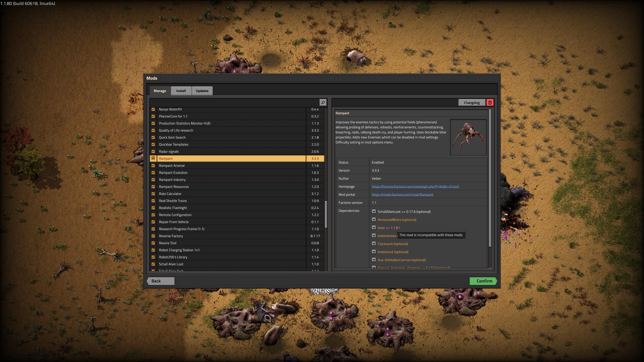Select the Reverse Factory row
This screenshot has width=644, height=362.
coord(237,236)
